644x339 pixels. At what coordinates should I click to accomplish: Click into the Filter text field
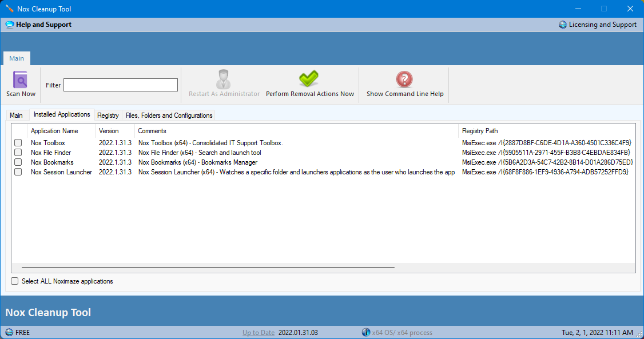pyautogui.click(x=121, y=85)
